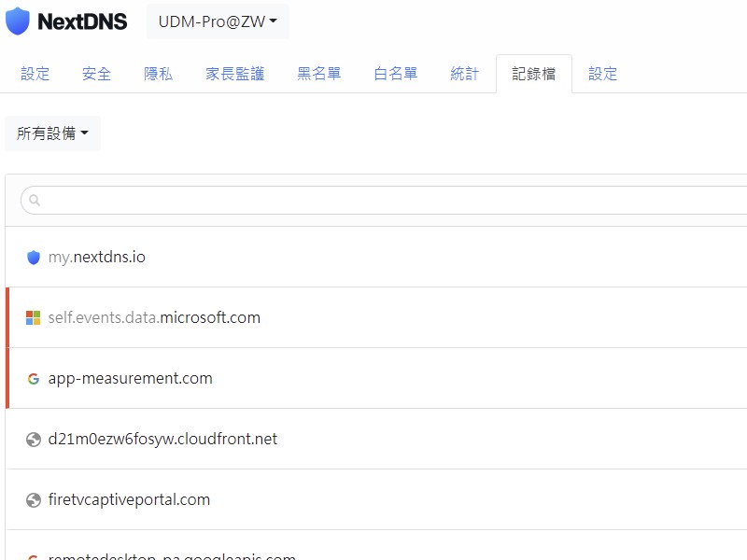Open the first 設定 tab
Image resolution: width=747 pixels, height=560 pixels.
35,74
